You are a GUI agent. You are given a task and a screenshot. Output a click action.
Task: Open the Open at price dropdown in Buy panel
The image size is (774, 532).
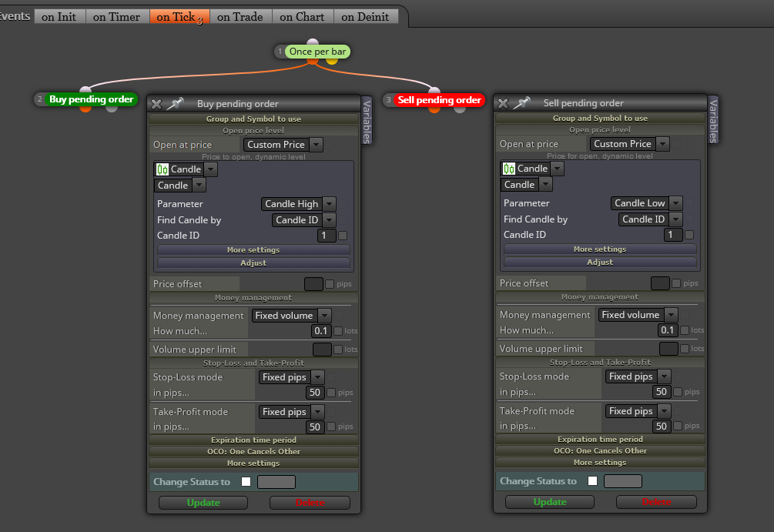[x=283, y=145]
